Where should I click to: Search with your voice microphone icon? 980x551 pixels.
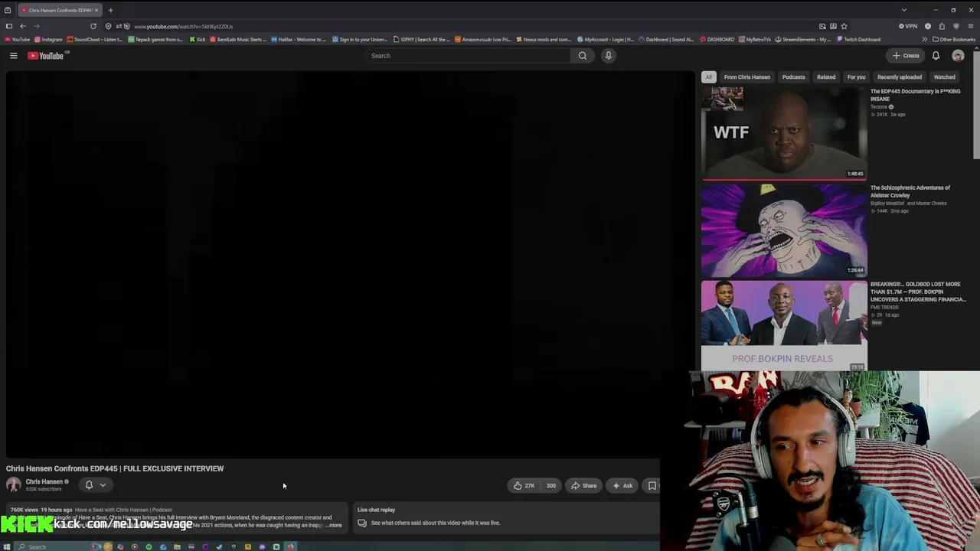pyautogui.click(x=609, y=56)
